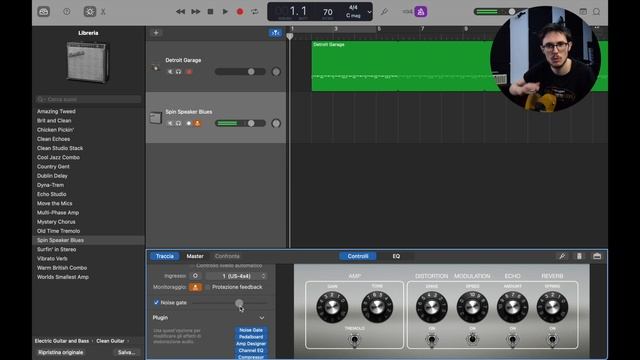Open the LCD display mode dropdown arrow
Viewport: 640px width, 360px height.
pos(369,12)
